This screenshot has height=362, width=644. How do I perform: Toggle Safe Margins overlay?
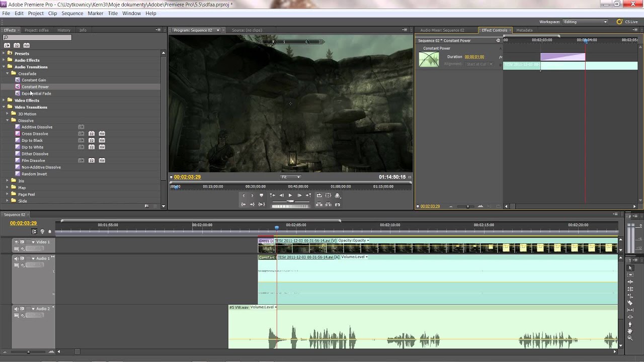(x=328, y=195)
